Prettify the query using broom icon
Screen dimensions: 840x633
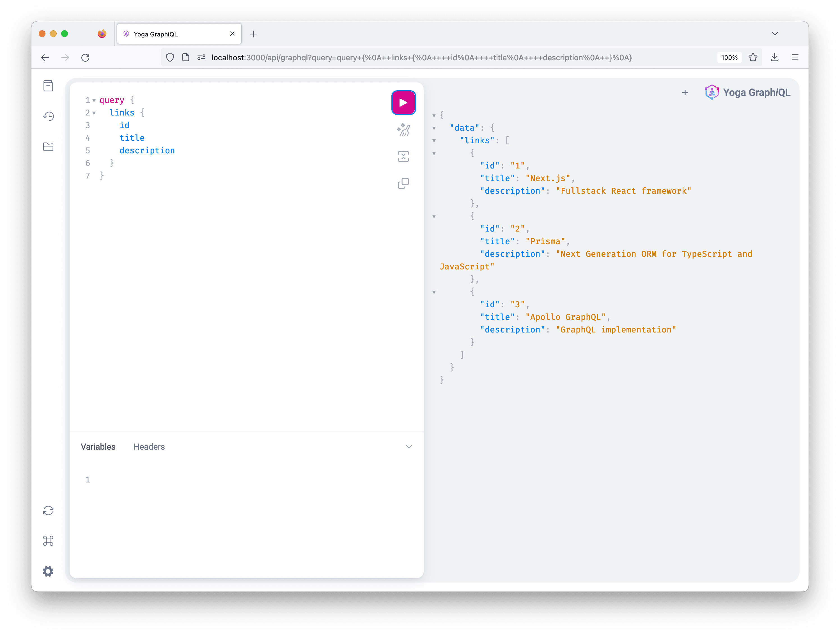(x=403, y=130)
